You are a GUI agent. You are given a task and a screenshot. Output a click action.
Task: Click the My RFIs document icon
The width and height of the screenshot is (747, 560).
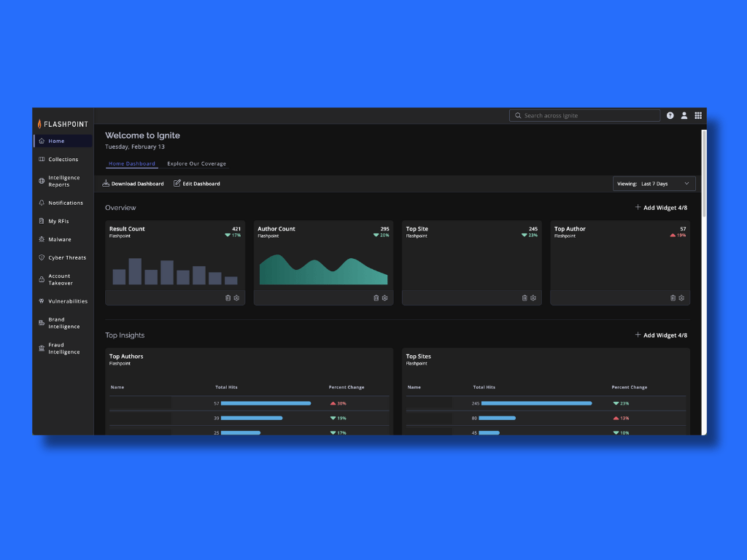(42, 221)
